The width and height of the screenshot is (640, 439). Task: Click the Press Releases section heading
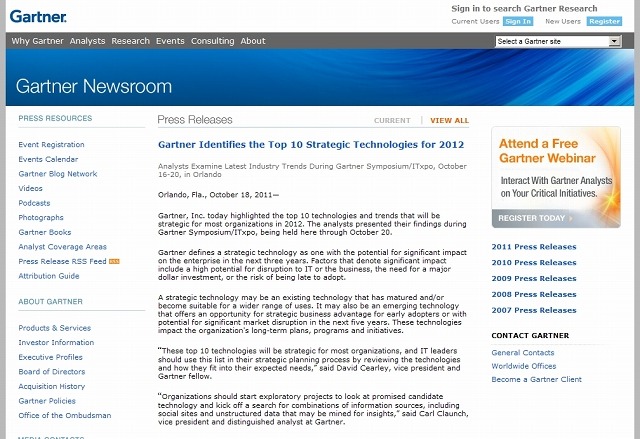coord(195,120)
